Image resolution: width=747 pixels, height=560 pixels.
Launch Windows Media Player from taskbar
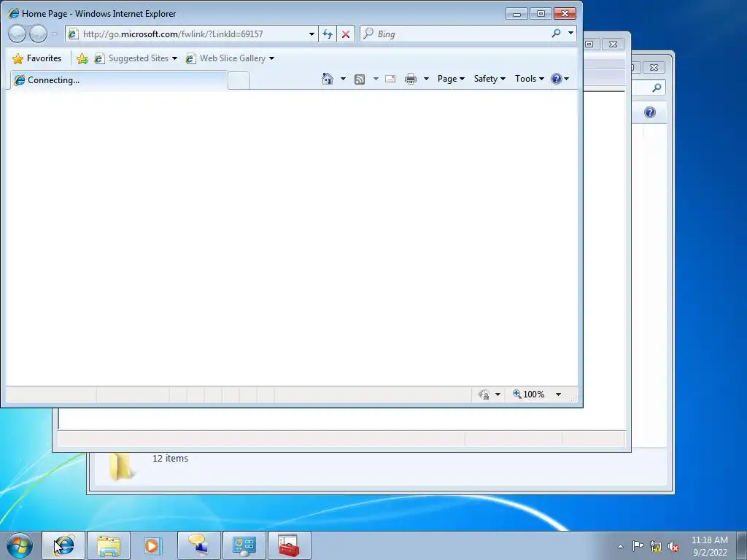(153, 545)
